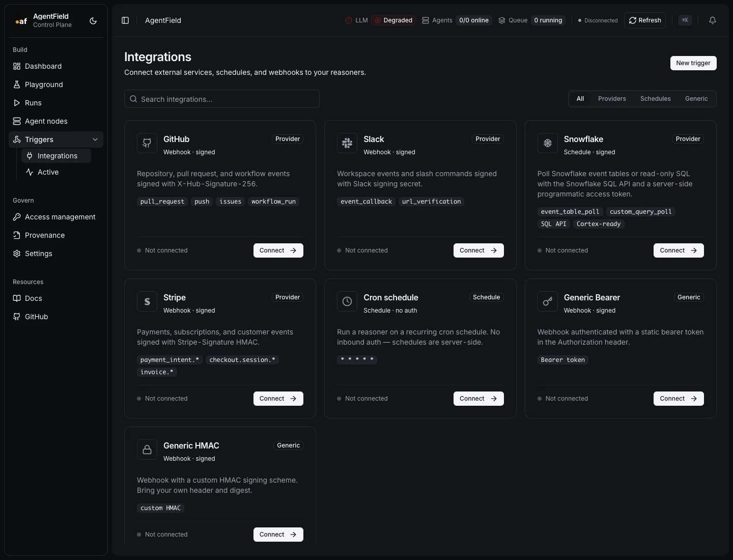733x560 pixels.
Task: Click the Disconnected status indicator
Action: click(x=598, y=20)
